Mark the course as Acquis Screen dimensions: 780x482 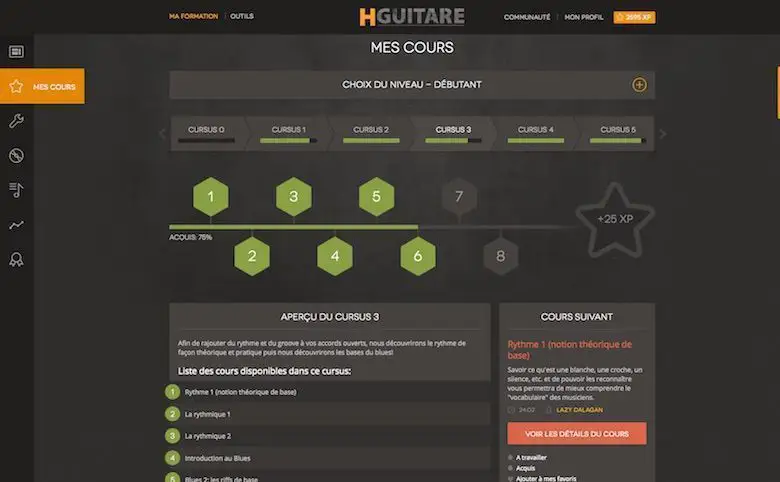(521, 468)
